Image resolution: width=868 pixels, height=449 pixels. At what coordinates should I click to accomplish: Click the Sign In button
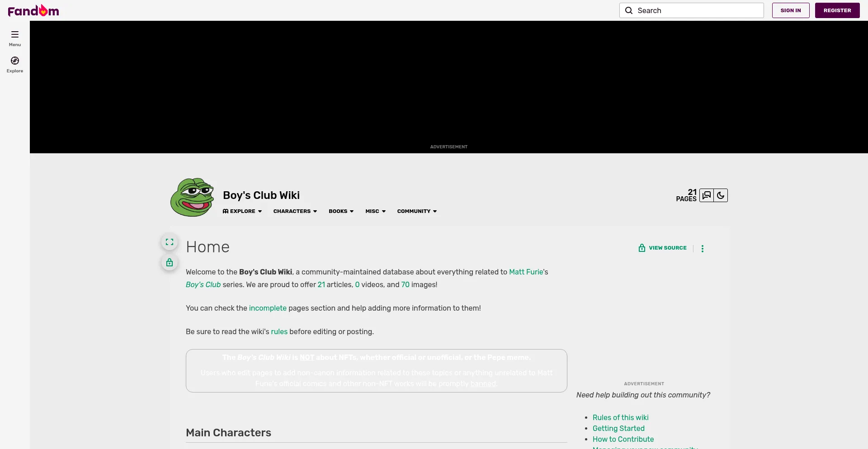(x=790, y=10)
